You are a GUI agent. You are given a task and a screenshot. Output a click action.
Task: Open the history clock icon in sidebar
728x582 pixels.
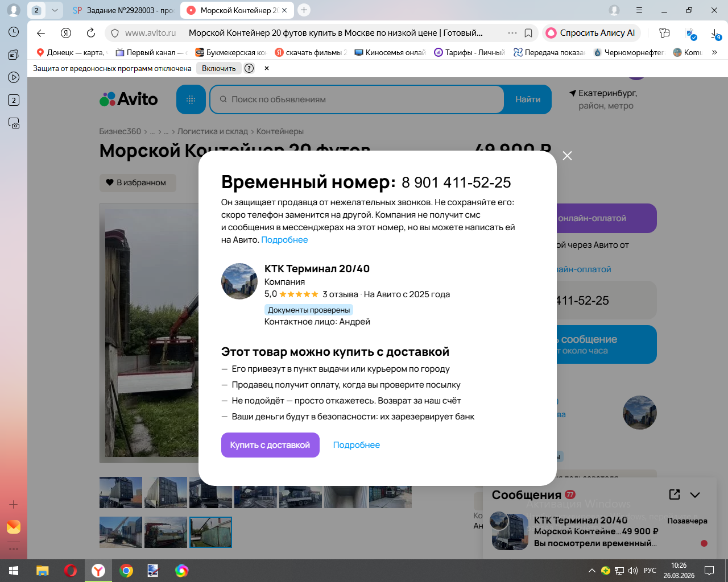click(14, 32)
